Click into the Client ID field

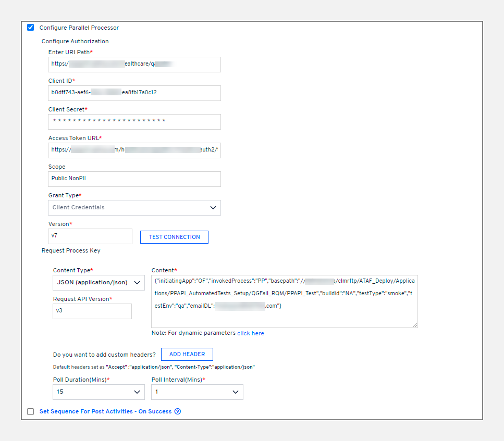[x=134, y=93]
